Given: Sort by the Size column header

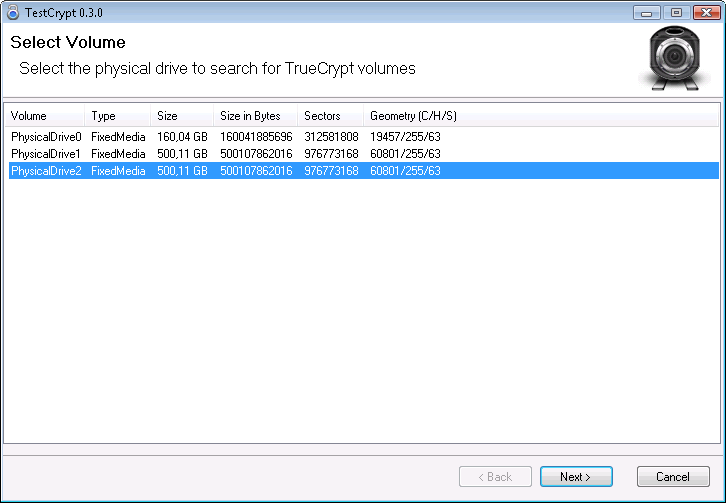Looking at the screenshot, I should 182,116.
